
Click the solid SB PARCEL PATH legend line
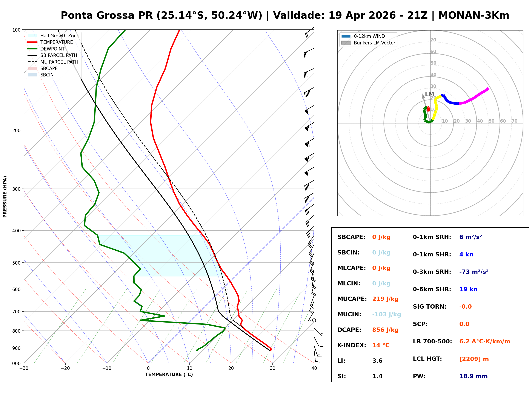[32, 55]
